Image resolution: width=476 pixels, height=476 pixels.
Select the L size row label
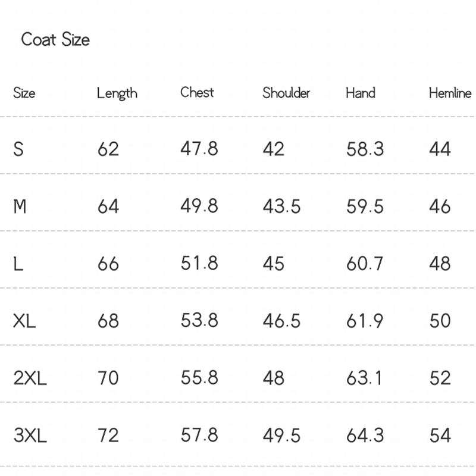point(18,264)
